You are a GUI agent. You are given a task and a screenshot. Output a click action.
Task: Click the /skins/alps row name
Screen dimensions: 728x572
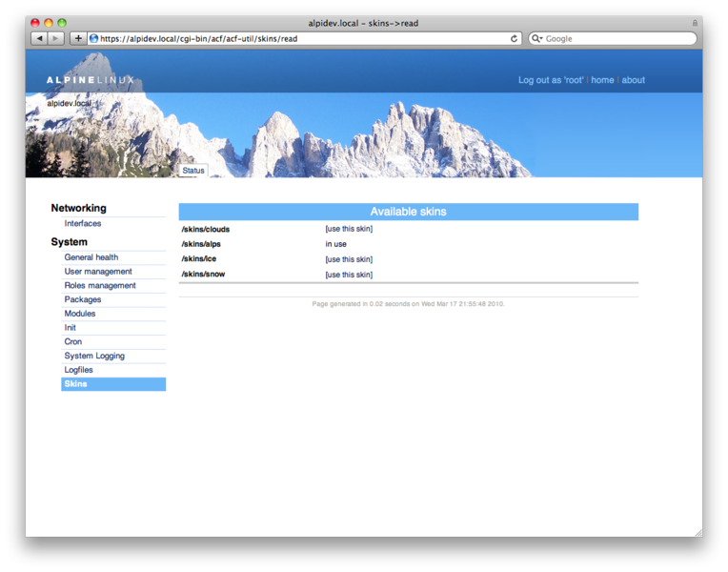click(x=201, y=244)
